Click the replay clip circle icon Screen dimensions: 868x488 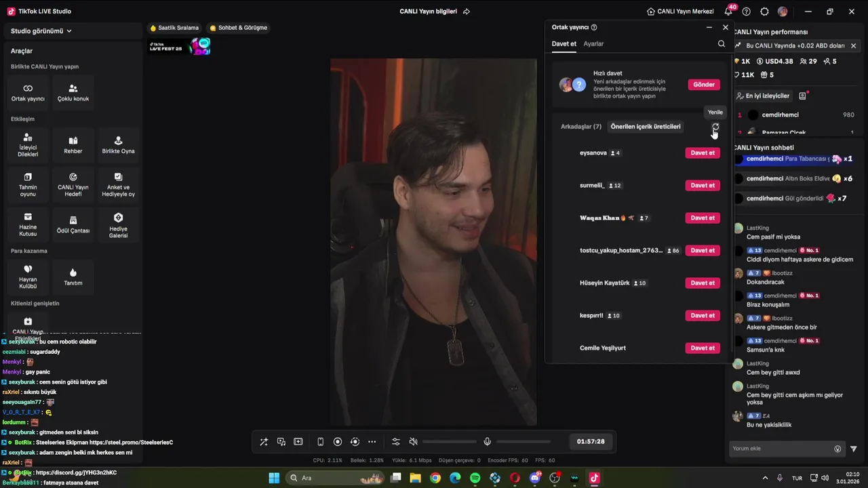355,442
